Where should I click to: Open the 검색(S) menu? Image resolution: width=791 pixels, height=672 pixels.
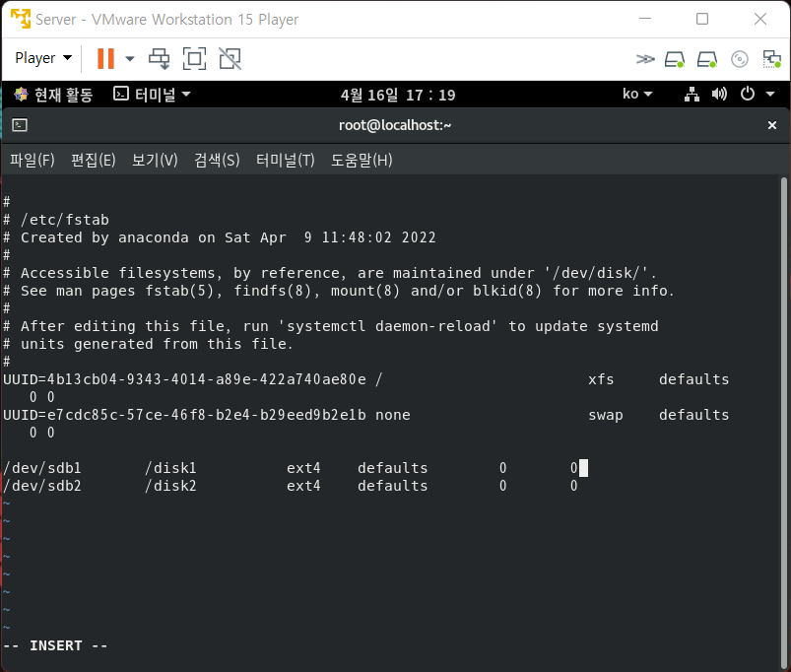[x=217, y=161]
